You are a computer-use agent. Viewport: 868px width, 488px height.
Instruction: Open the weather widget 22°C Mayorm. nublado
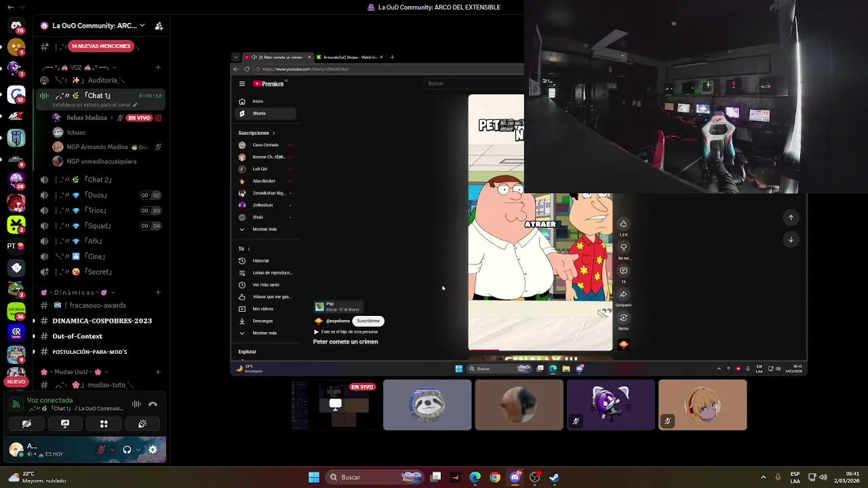(37, 477)
